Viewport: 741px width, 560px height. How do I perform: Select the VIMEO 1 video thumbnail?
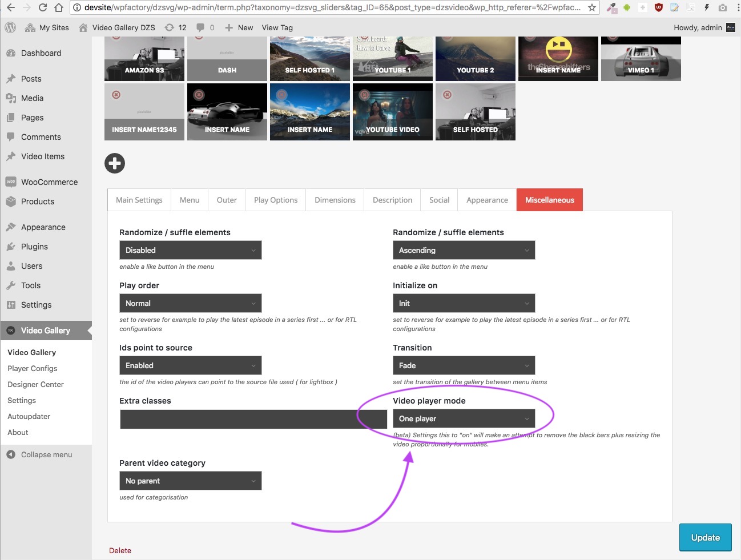click(x=641, y=59)
